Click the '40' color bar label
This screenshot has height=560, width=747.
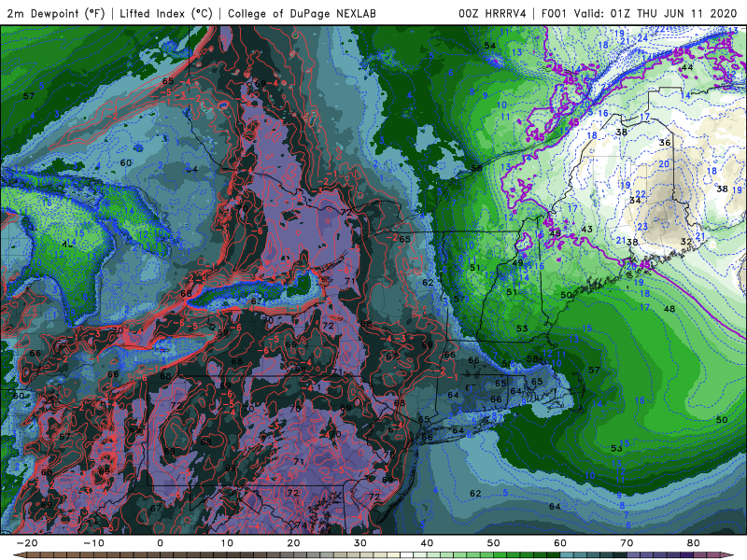pos(427,543)
